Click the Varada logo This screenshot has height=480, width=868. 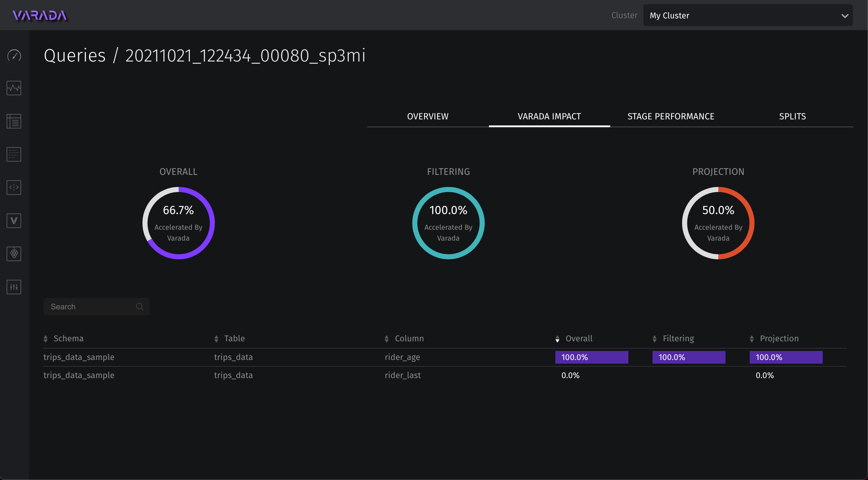(40, 15)
